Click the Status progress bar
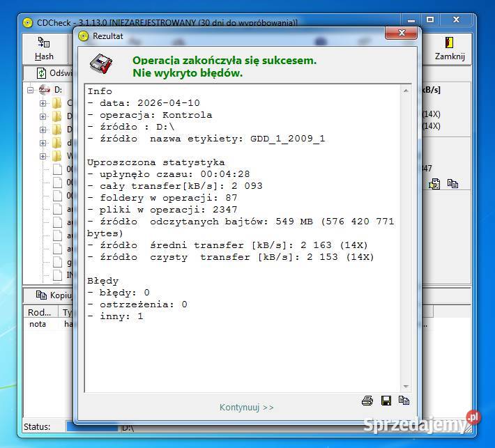495x448 pixels. tap(92, 426)
